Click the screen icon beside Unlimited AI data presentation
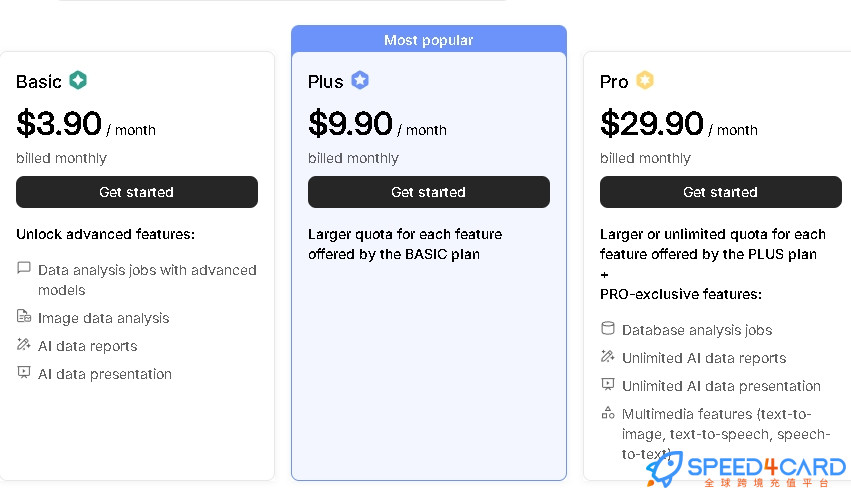Viewport: 851px width, 493px height. pos(608,384)
